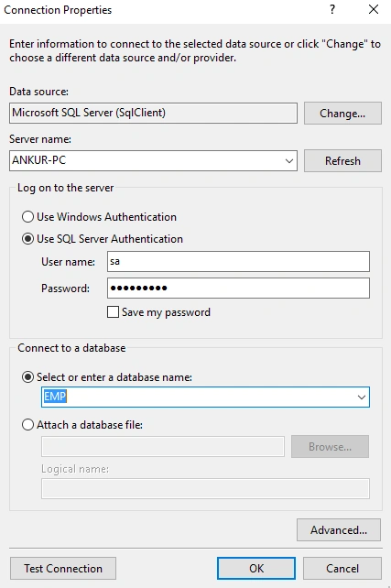The image size is (391, 588).
Task: Click into the User name field
Action: click(238, 261)
